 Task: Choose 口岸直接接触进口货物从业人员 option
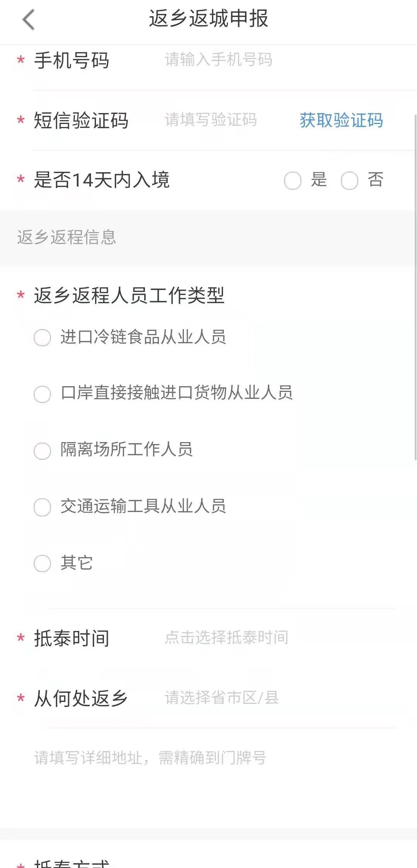point(43,394)
